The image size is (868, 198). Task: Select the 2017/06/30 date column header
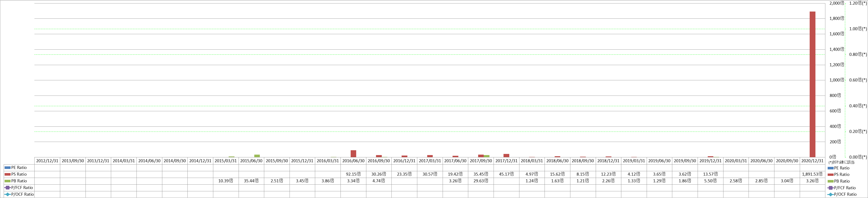coord(455,161)
